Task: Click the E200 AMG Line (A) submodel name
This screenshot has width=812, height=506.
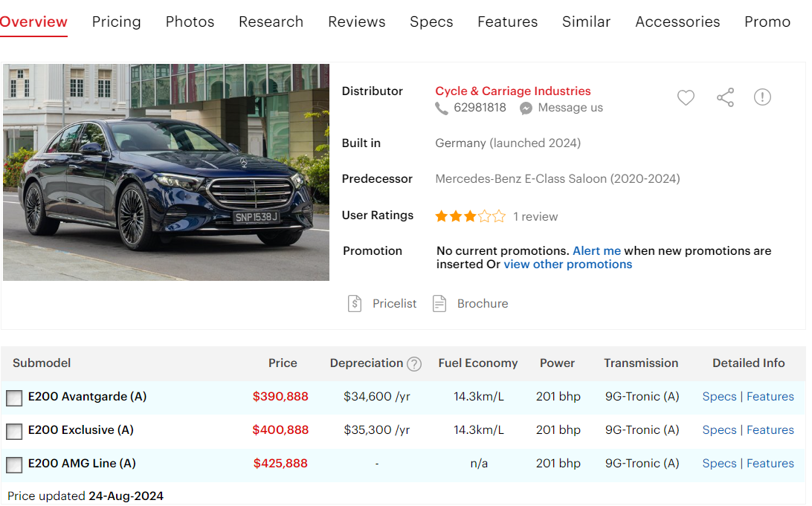Action: (x=82, y=464)
